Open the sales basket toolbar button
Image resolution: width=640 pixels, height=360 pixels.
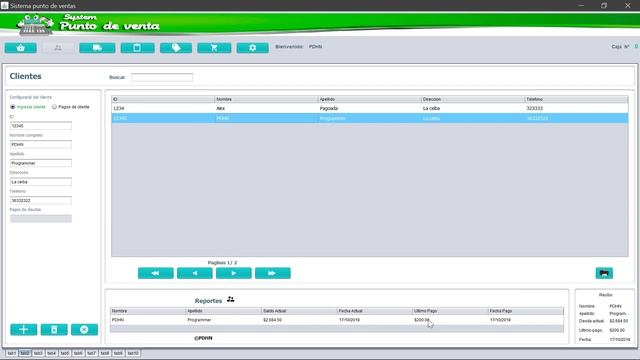pyautogui.click(x=20, y=48)
